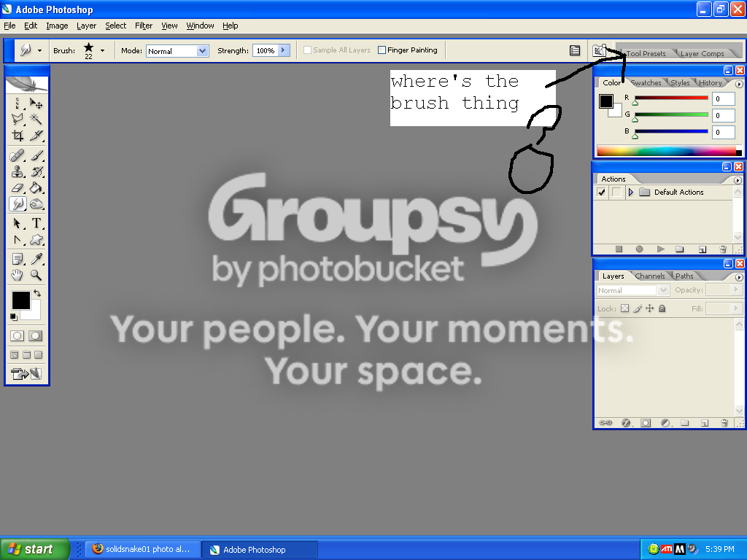
Task: Click the Strength value field
Action: click(266, 50)
